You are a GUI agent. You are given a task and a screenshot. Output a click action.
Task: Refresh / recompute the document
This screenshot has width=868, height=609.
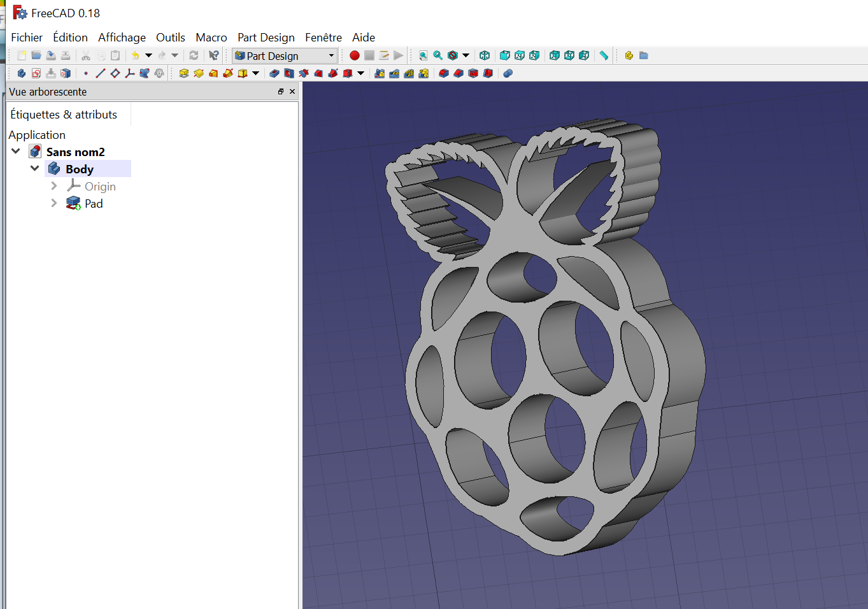[x=194, y=55]
